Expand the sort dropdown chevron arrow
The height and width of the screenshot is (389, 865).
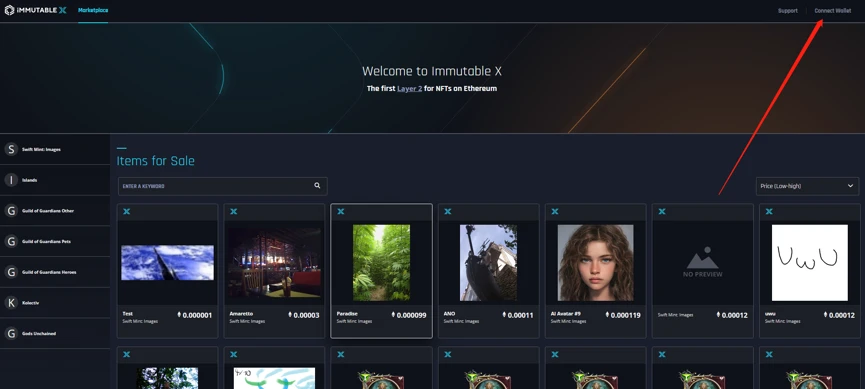(850, 186)
